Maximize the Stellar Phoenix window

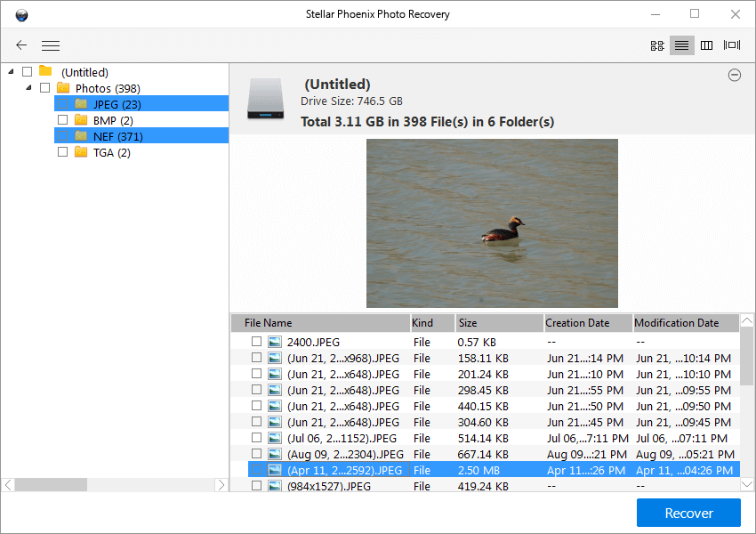click(x=695, y=14)
